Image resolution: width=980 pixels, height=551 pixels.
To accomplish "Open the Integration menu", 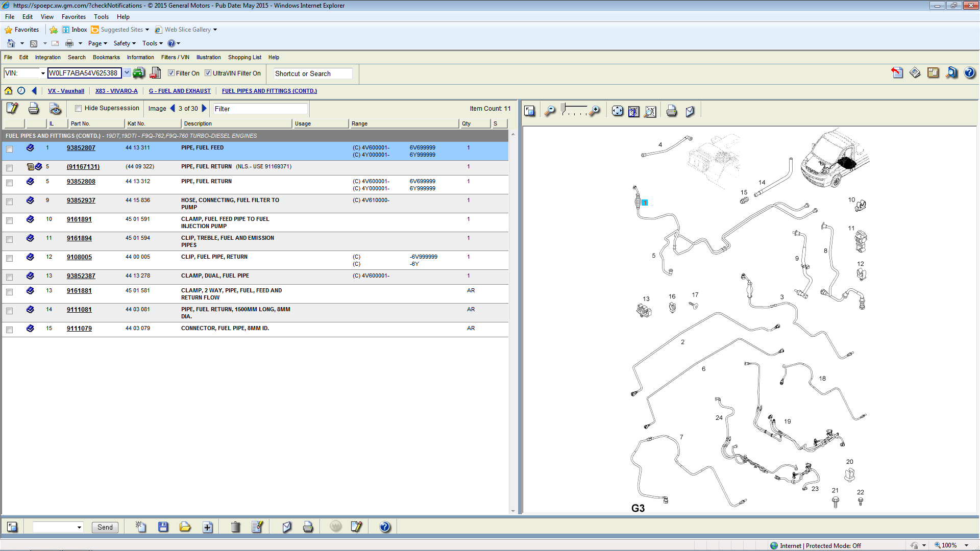I will [47, 57].
